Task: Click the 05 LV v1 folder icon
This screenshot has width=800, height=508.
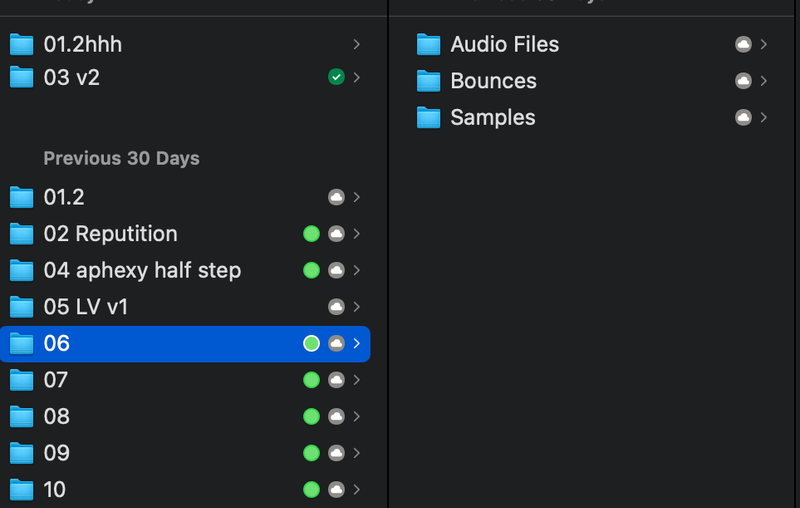Action: (x=21, y=307)
